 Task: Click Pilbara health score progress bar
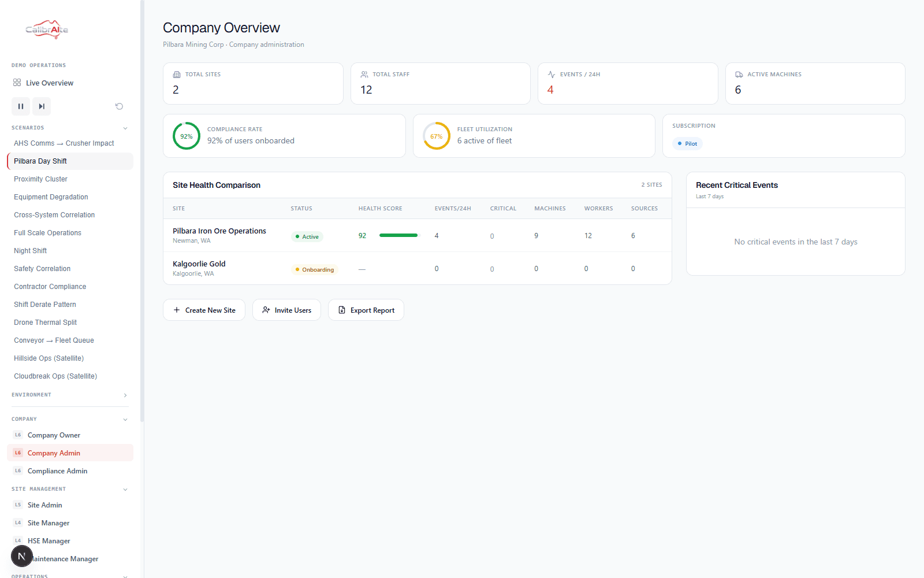(398, 235)
